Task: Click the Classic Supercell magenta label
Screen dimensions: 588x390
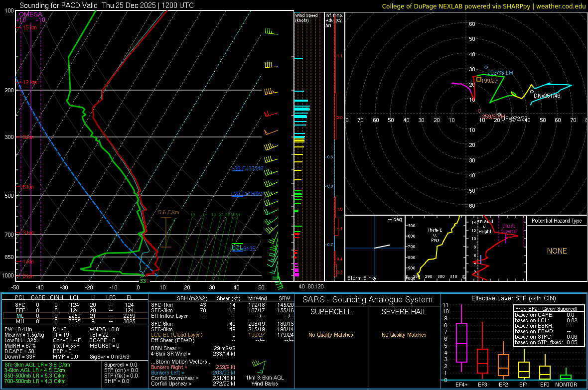Action: tap(509, 229)
